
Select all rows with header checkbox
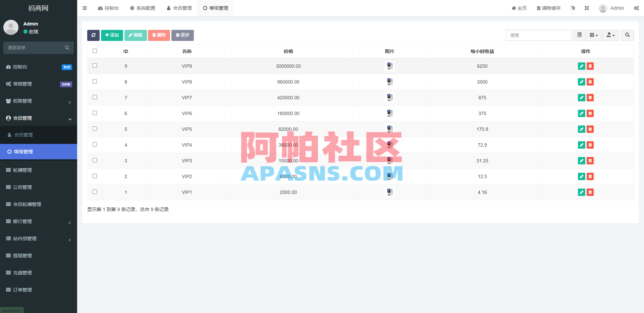click(x=95, y=51)
